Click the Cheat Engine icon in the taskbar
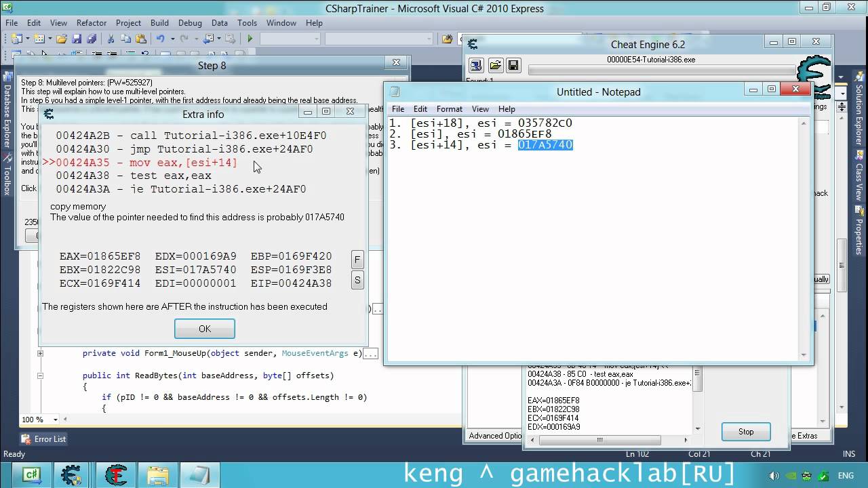868x488 pixels. pos(71,475)
